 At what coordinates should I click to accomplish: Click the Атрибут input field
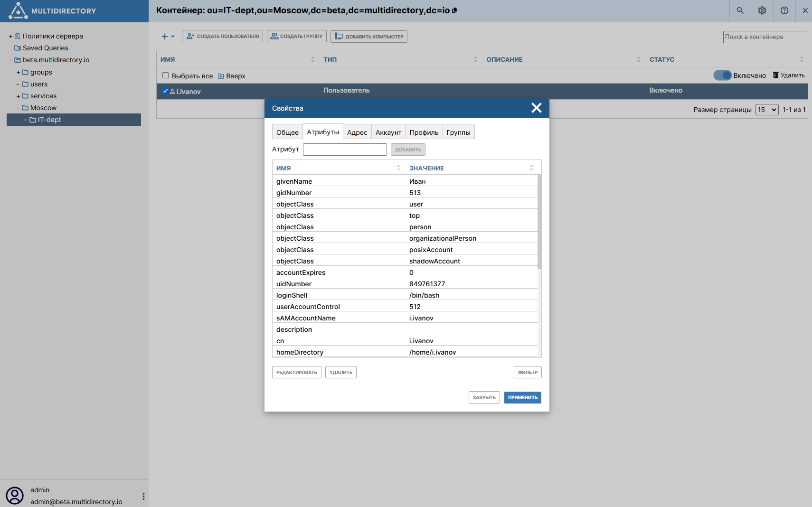(345, 150)
